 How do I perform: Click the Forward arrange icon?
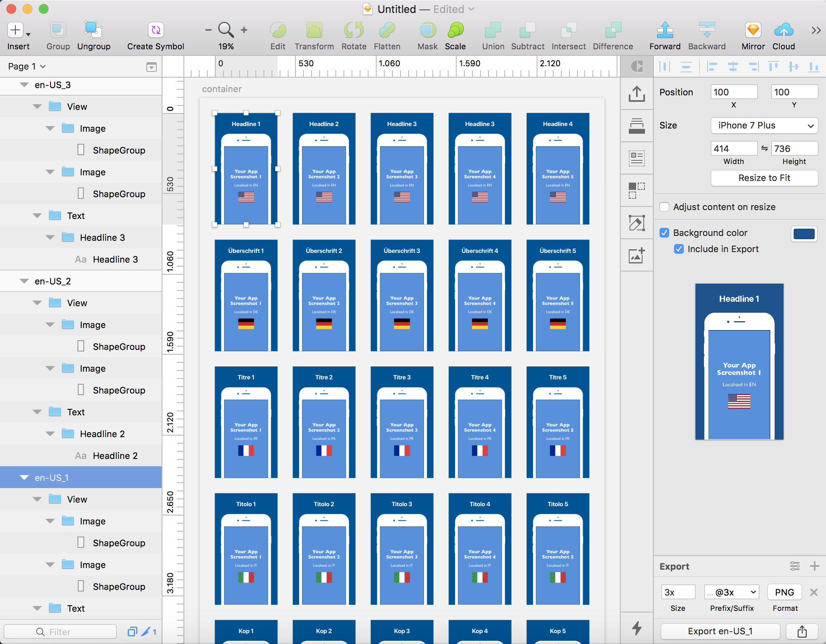tap(665, 30)
